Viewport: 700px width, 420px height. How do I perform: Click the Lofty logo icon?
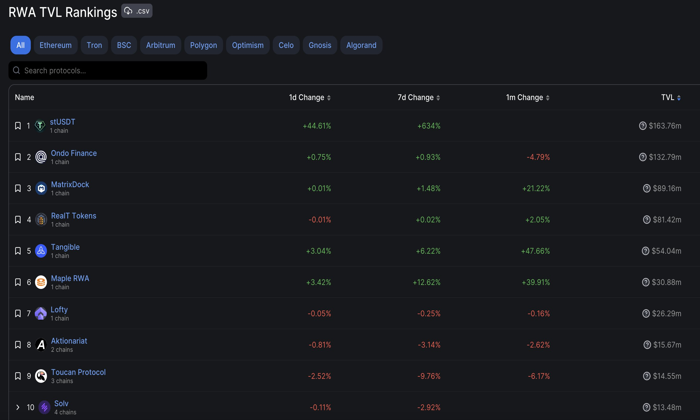[x=41, y=313]
